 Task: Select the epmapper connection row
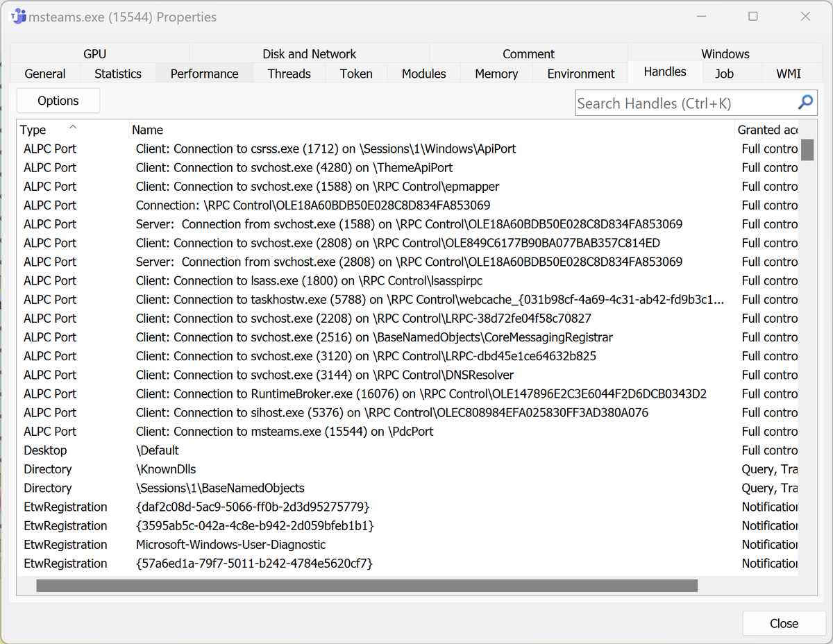click(407, 186)
